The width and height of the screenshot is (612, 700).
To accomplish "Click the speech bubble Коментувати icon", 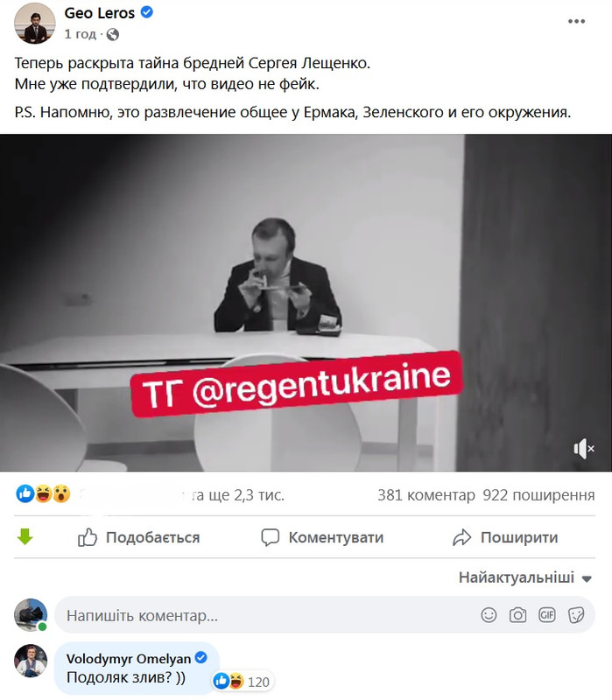I will [271, 537].
